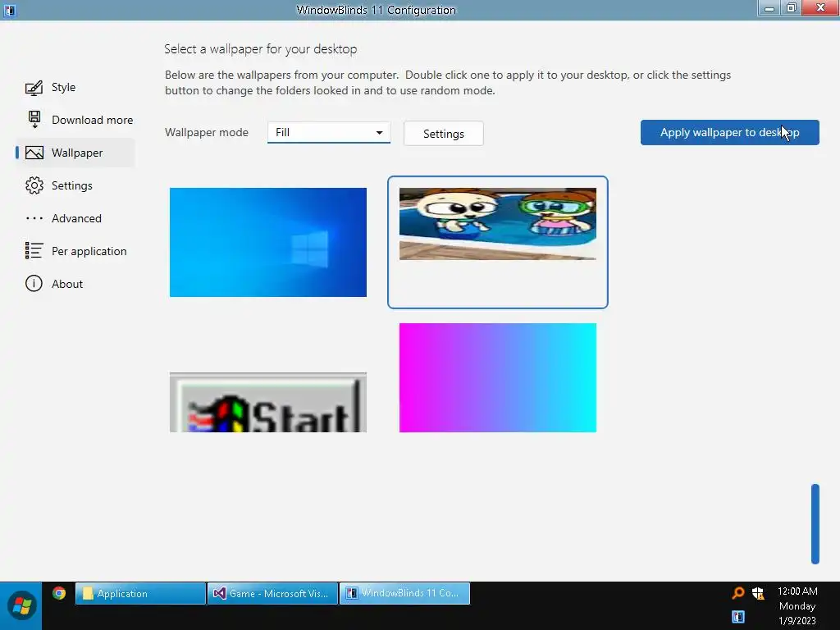The width and height of the screenshot is (840, 630).
Task: Click the Advanced three-dots icon
Action: 34,218
